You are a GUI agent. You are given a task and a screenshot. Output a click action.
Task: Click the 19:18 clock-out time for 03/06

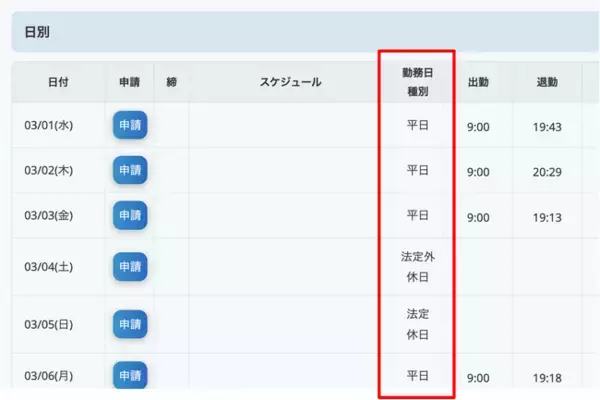point(547,377)
